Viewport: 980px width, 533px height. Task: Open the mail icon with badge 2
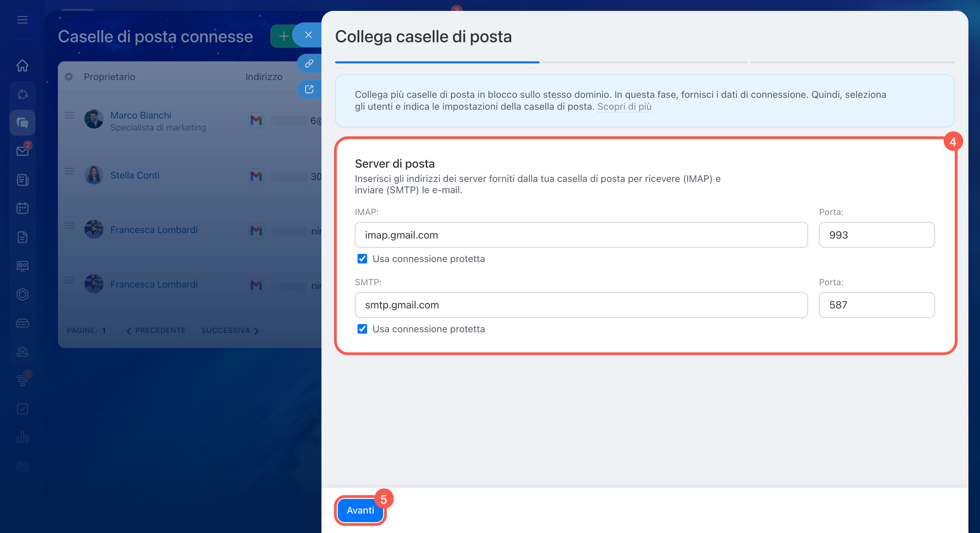pyautogui.click(x=22, y=151)
